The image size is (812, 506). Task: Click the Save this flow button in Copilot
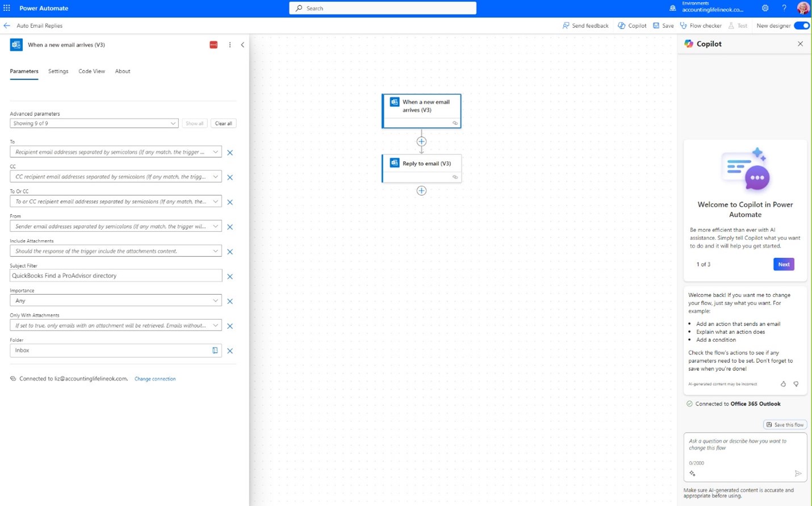tap(785, 424)
